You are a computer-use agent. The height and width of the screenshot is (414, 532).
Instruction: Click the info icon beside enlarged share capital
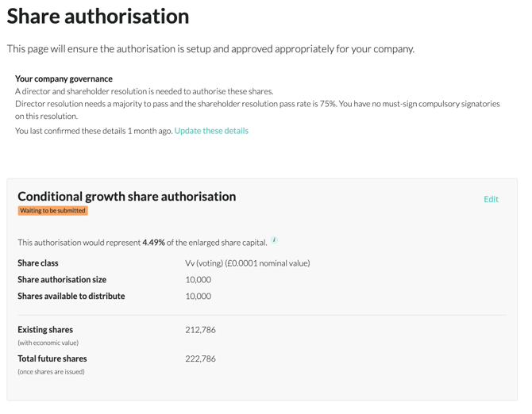click(x=275, y=240)
